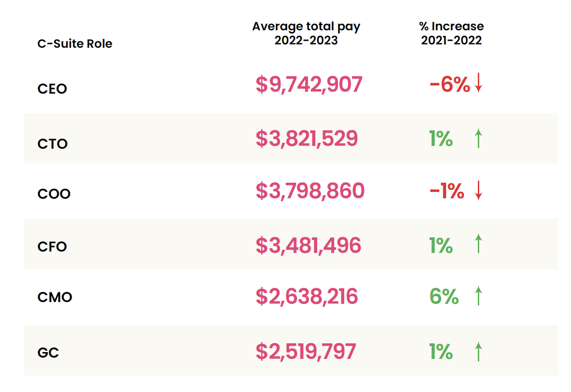The height and width of the screenshot is (392, 571).
Task: Click the red down arrow in CEO row
Action: [478, 83]
